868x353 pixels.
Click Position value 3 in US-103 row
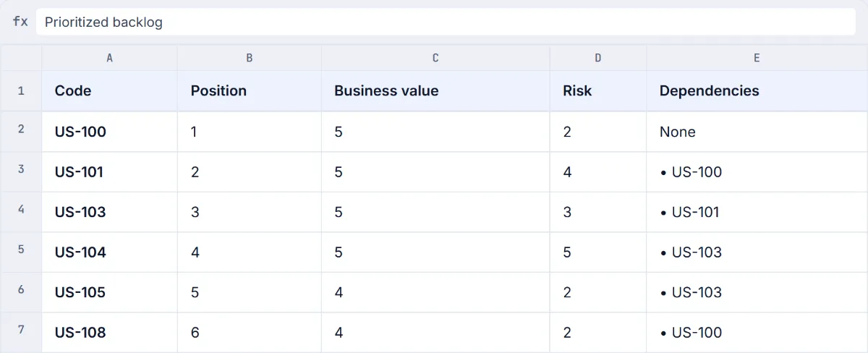coord(250,212)
